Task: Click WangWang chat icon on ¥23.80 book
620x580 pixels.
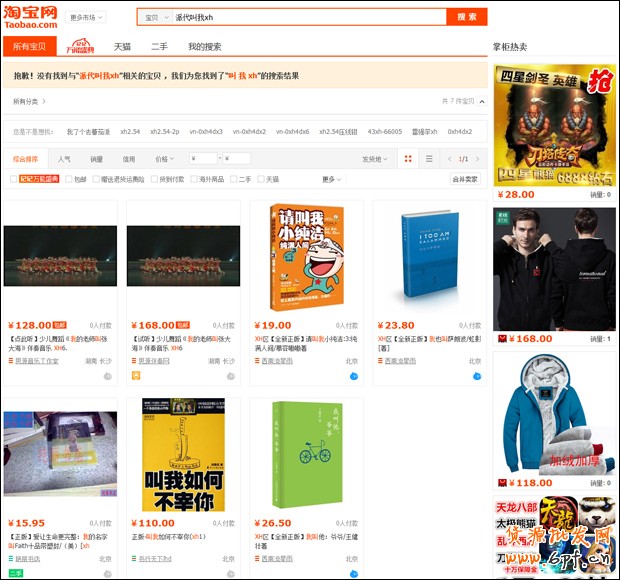Action: [x=477, y=376]
